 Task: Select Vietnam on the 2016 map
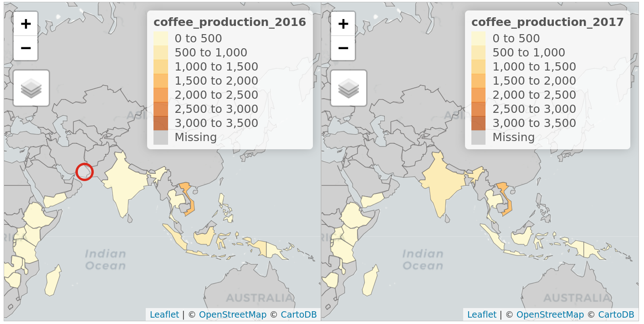click(190, 204)
